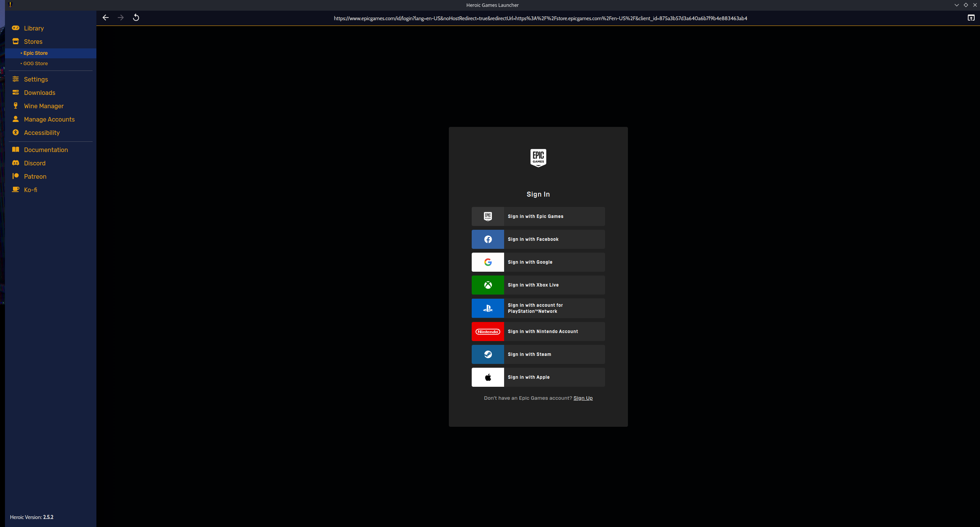Click the Sign Up link
Screen dimensions: 980x527
tap(583, 397)
